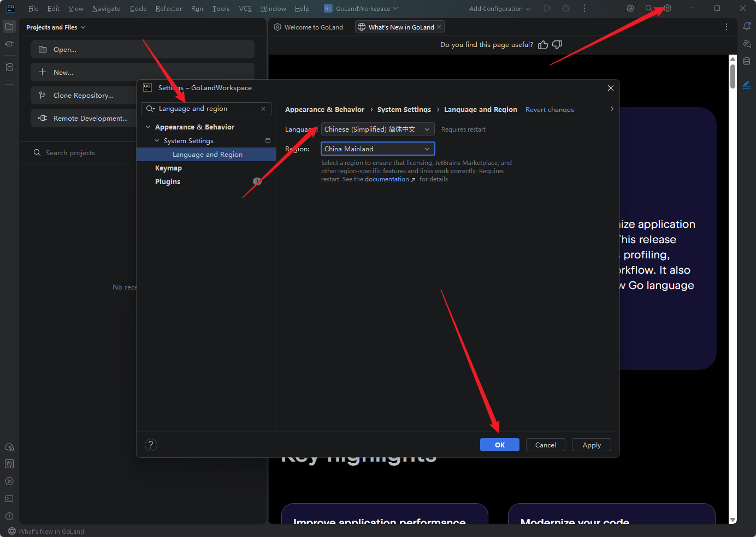Viewport: 756px width, 537px height.
Task: Click Remote Development... button
Action: click(x=84, y=118)
